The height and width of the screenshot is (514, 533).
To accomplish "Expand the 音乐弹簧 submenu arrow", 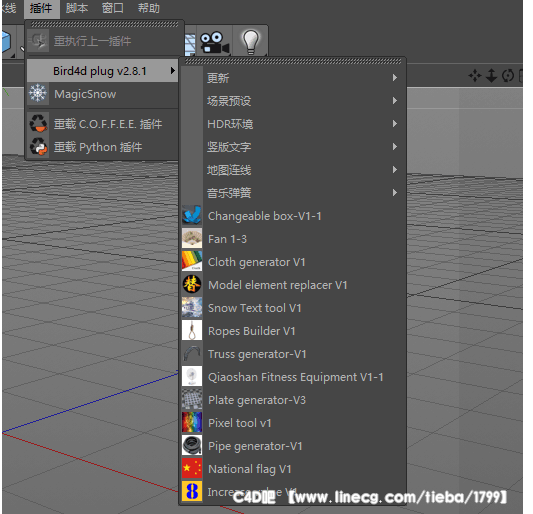I will (395, 193).
